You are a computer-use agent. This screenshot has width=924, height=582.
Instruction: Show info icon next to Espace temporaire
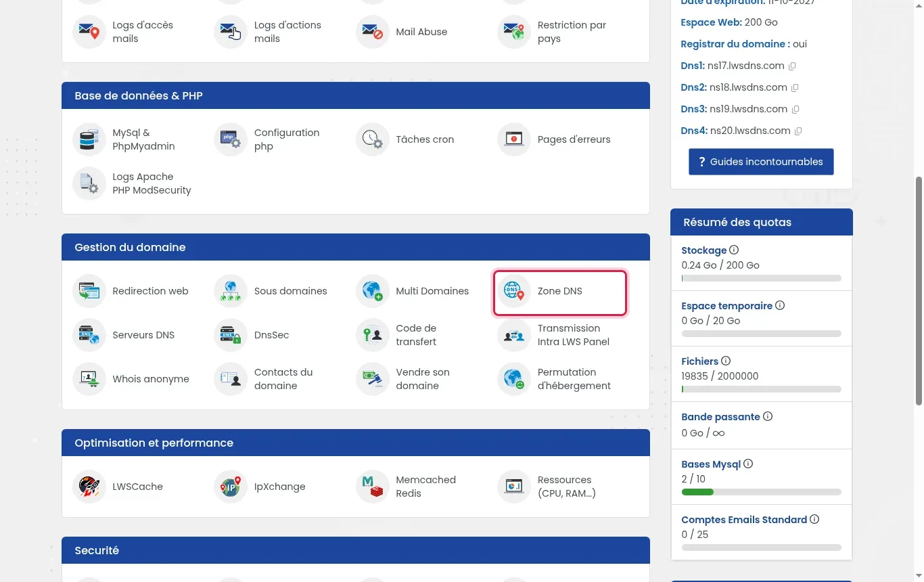780,305
